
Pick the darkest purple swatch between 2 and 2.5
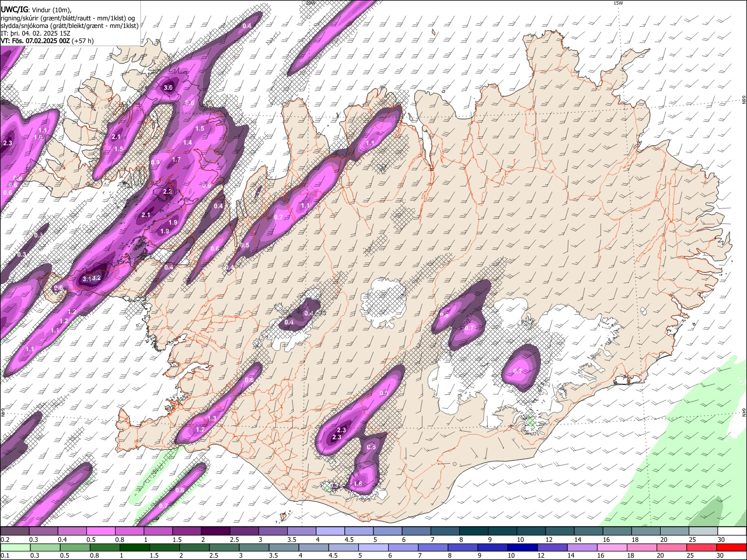(x=215, y=531)
